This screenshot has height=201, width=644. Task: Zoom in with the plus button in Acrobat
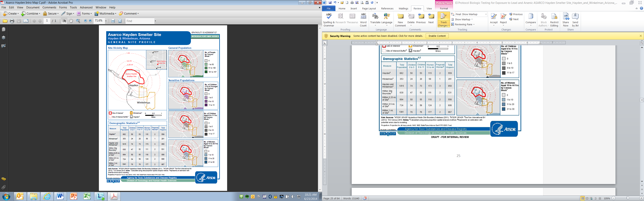tap(90, 21)
